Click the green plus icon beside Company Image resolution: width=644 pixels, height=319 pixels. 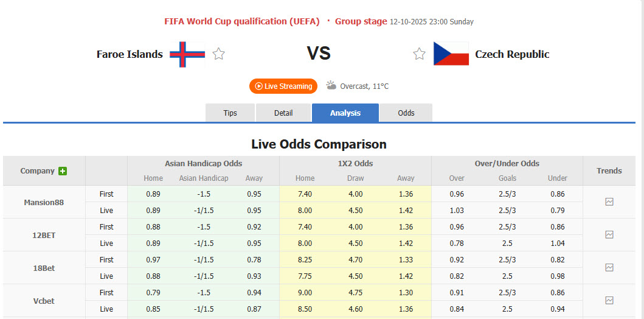(x=63, y=171)
